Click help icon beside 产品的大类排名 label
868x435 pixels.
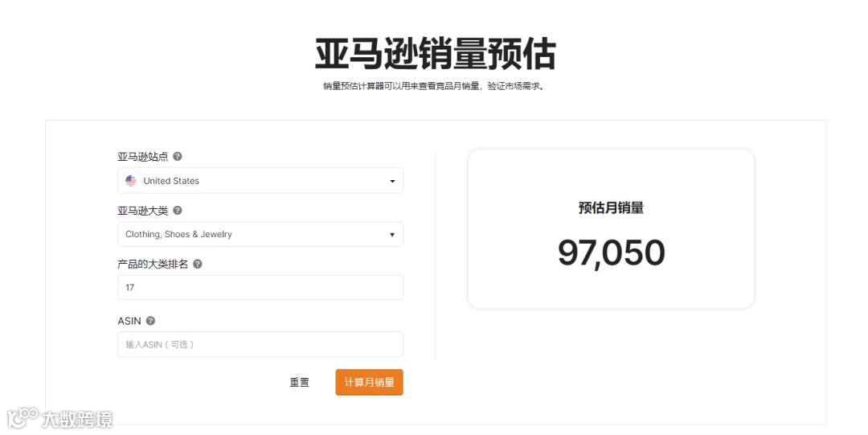pos(198,264)
